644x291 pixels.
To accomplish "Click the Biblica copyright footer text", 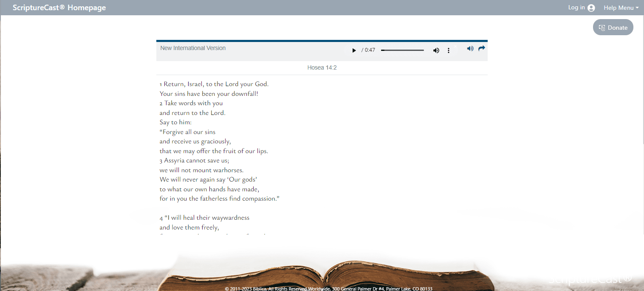I will [328, 288].
